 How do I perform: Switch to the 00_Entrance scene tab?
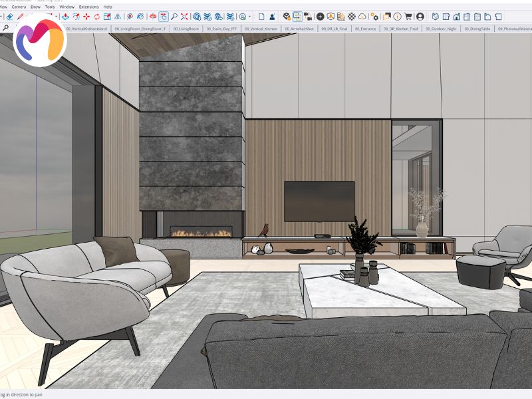tap(365, 29)
